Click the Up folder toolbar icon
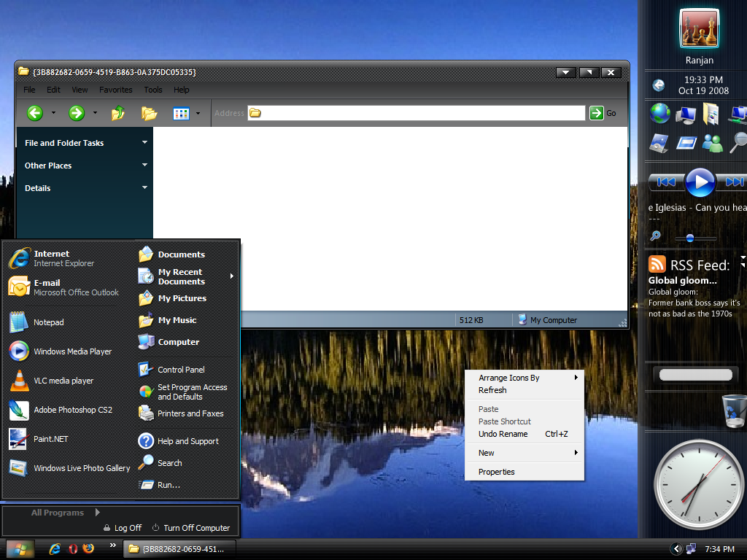The image size is (747, 560). click(117, 113)
